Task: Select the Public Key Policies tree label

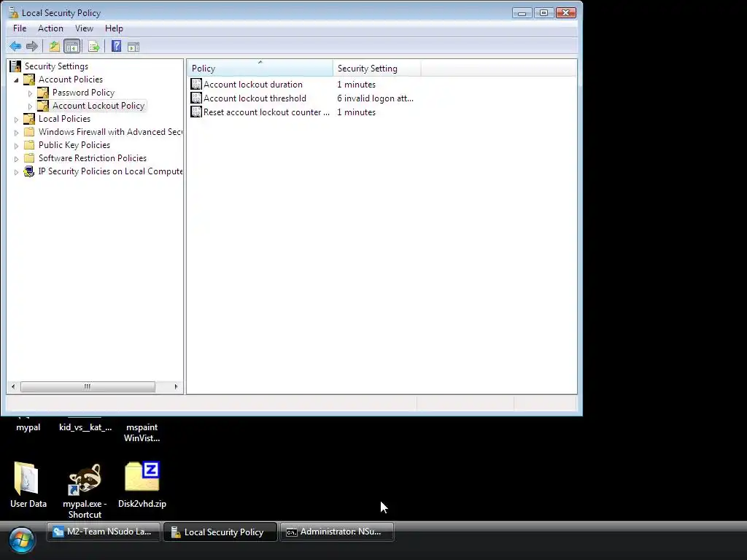Action: click(74, 145)
